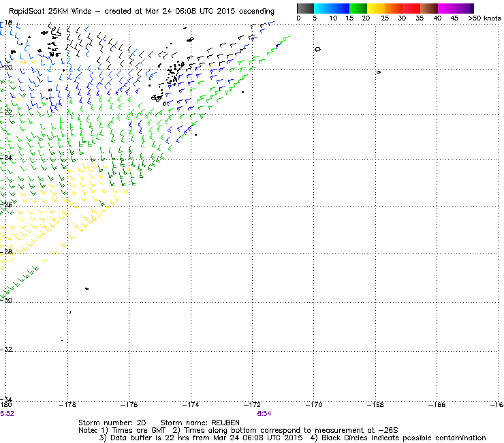Click the '-20' latitude axis label
504x443 pixels.
(6, 67)
